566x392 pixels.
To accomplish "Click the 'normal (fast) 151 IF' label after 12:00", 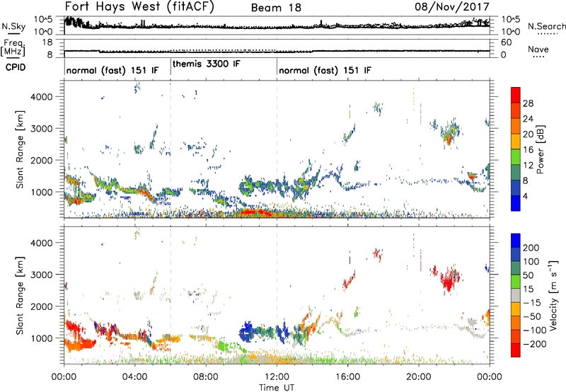I will 325,70.
